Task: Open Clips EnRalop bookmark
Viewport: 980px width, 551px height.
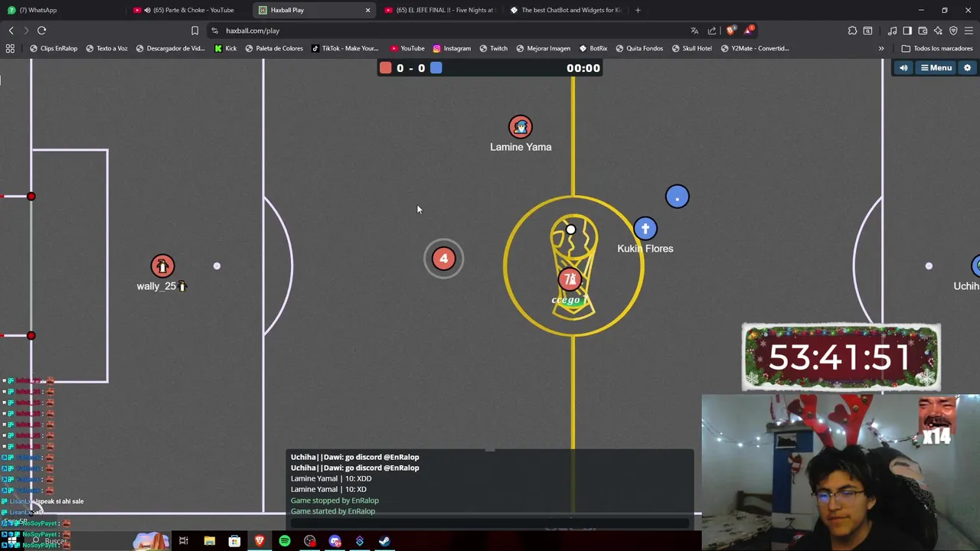Action: (x=54, y=48)
